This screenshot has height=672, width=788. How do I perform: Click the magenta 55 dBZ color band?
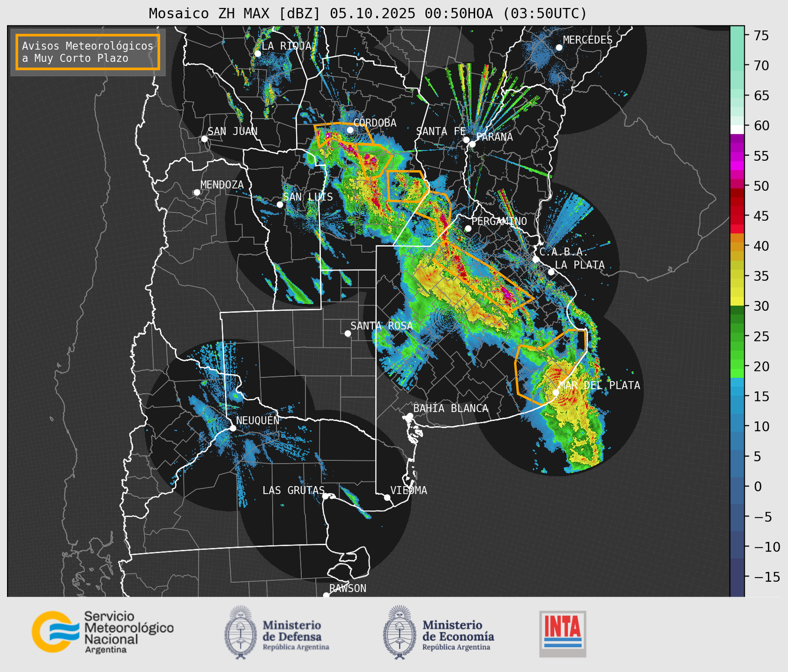[737, 156]
